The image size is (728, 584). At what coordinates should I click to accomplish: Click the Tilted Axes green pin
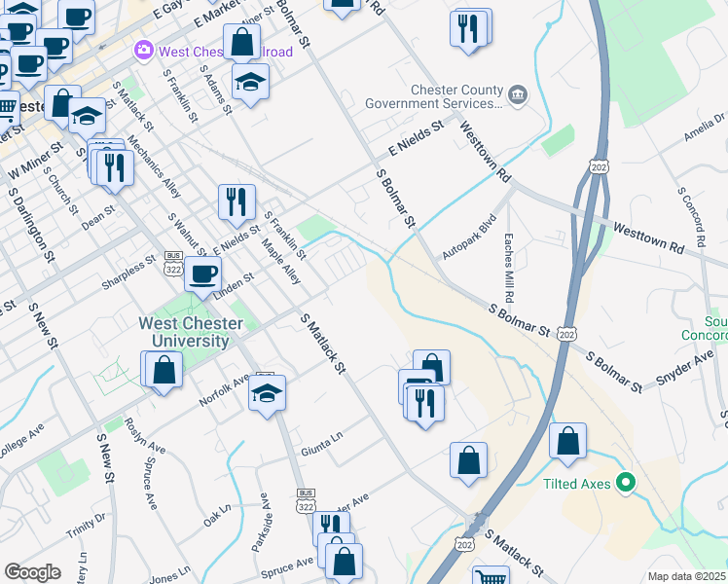(626, 483)
